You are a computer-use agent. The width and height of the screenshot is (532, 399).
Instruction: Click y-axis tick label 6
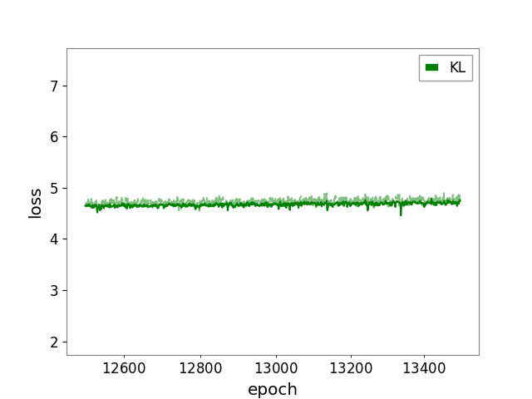pos(54,137)
